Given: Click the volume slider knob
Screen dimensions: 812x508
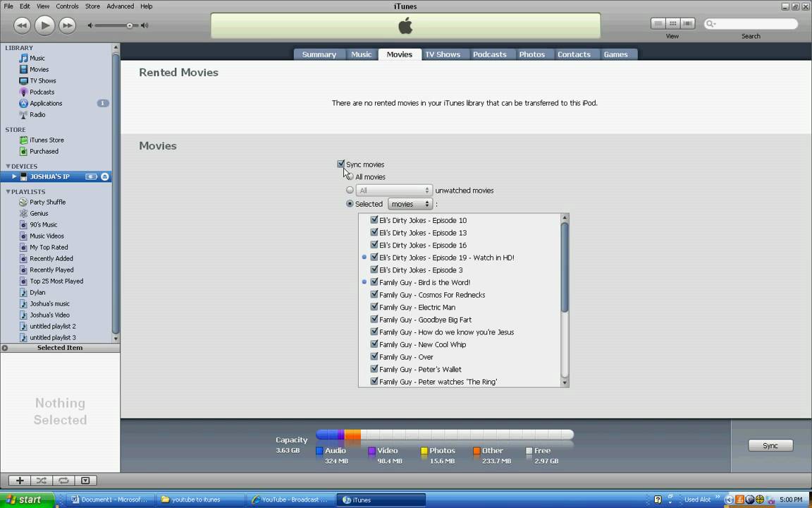Looking at the screenshot, I should (x=130, y=25).
